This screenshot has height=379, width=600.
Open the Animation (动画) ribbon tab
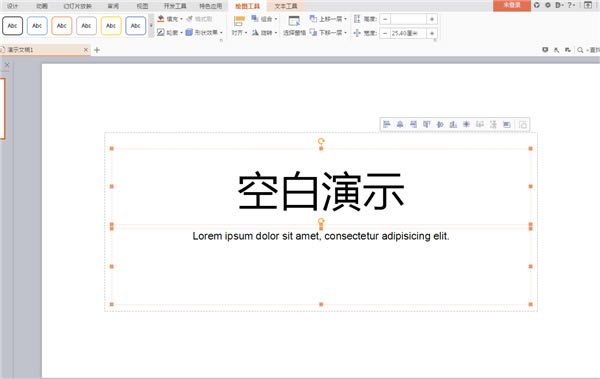(42, 6)
